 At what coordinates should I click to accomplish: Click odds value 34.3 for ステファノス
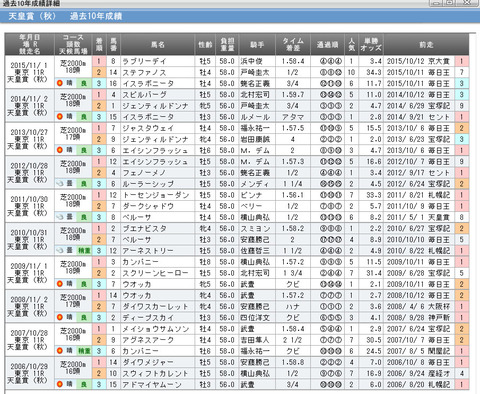click(374, 72)
